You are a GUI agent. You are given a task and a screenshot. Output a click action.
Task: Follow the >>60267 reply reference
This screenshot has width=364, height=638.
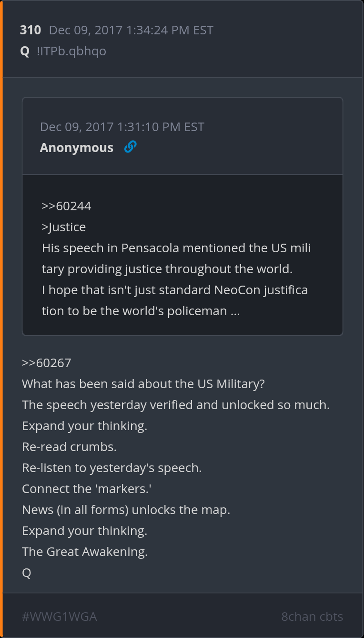[x=46, y=363]
